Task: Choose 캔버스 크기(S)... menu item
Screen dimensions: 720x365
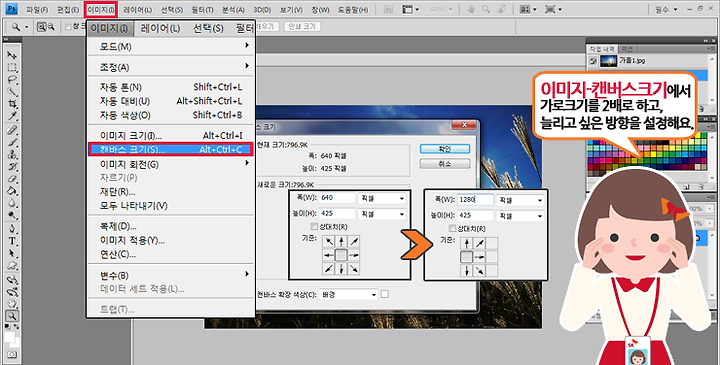Action: pyautogui.click(x=170, y=149)
